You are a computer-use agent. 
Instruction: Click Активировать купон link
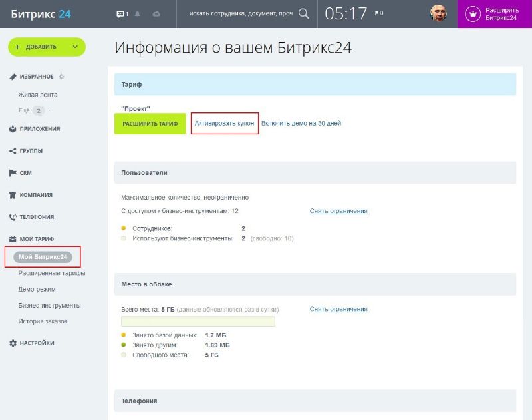(224, 124)
